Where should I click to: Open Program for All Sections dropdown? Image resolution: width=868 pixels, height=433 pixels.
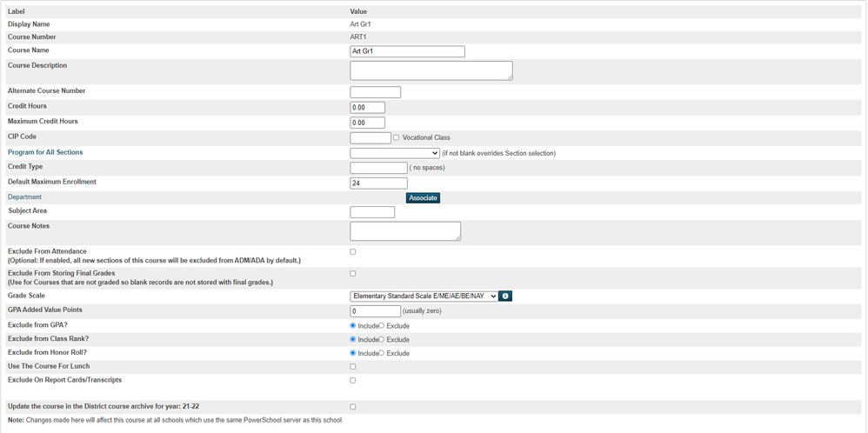point(395,153)
